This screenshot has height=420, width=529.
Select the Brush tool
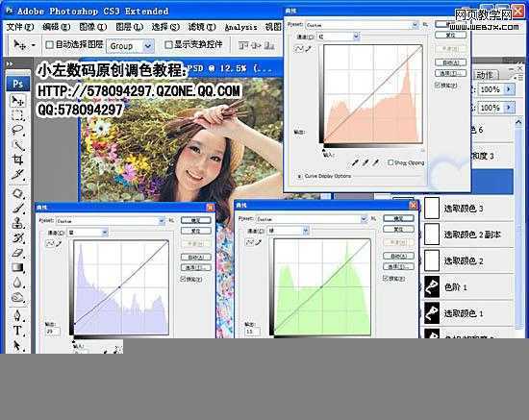[x=17, y=208]
